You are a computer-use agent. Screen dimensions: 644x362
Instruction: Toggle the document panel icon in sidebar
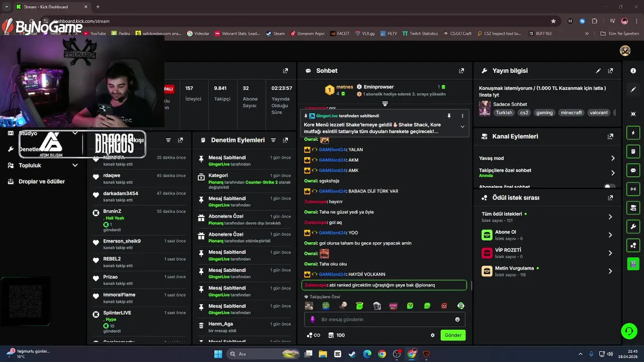pos(633,151)
